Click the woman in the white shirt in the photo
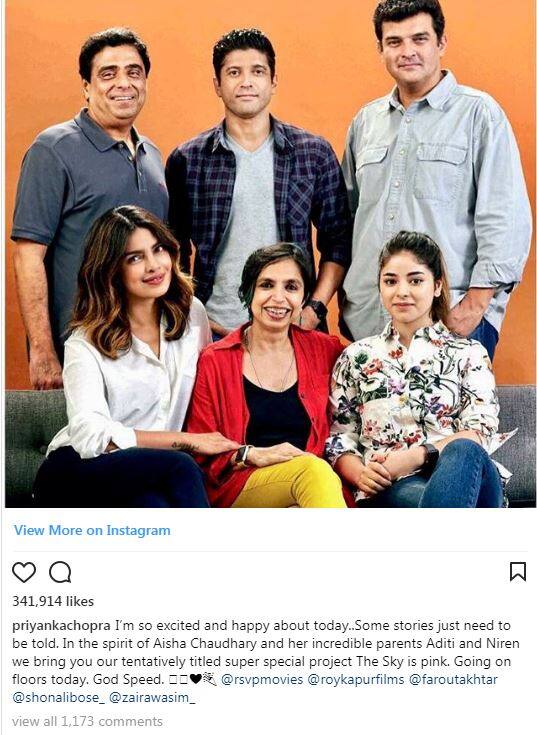This screenshot has height=735, width=537. point(131,366)
